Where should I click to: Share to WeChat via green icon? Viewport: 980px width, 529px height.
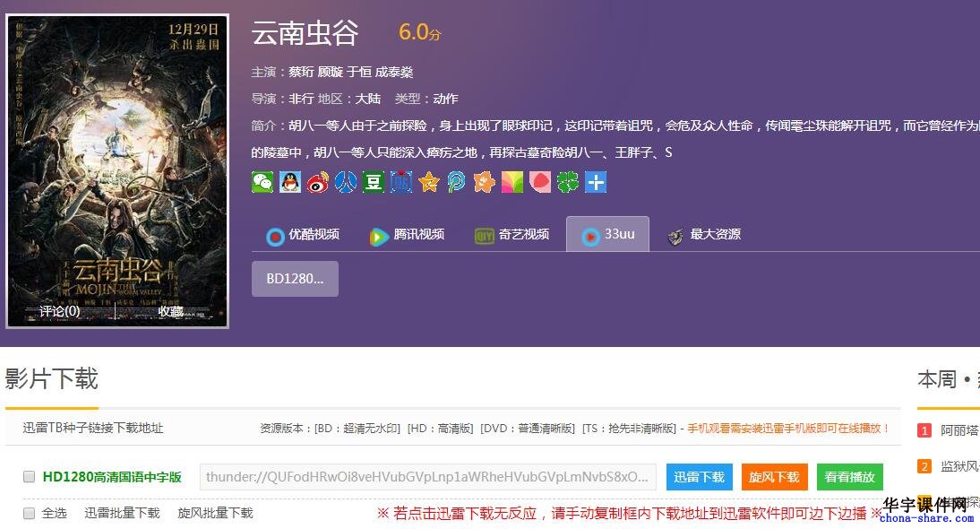262,182
